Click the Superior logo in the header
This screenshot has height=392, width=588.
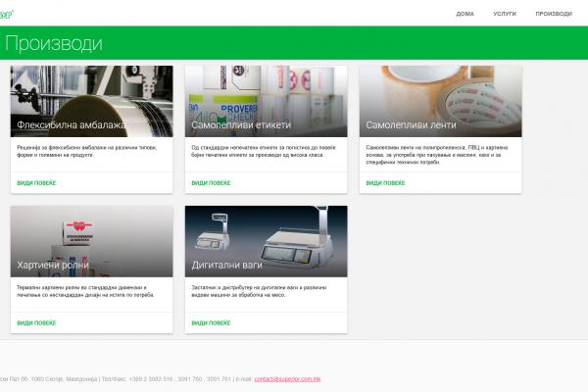coord(8,13)
